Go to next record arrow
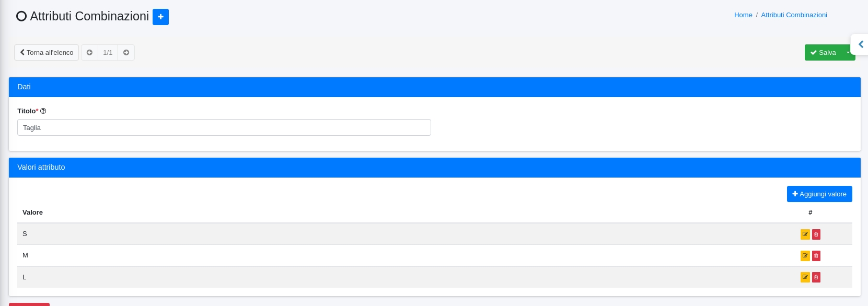Image resolution: width=868 pixels, height=306 pixels. (x=126, y=53)
